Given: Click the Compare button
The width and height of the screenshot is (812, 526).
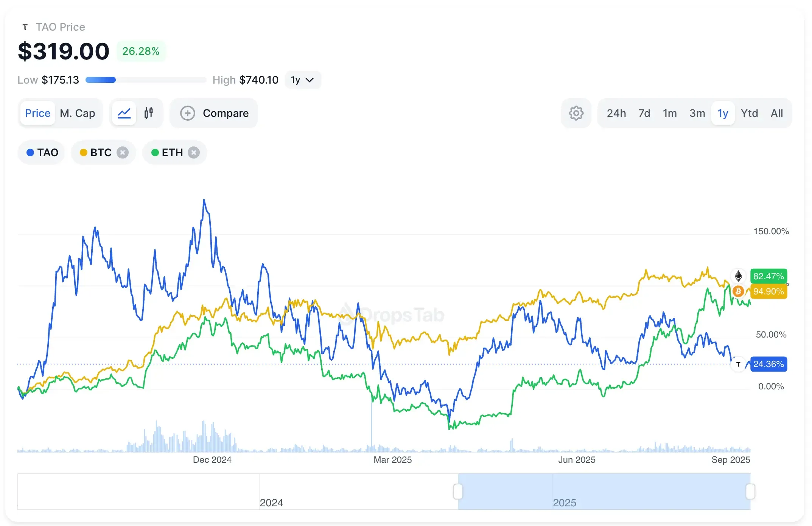Looking at the screenshot, I should coord(214,113).
